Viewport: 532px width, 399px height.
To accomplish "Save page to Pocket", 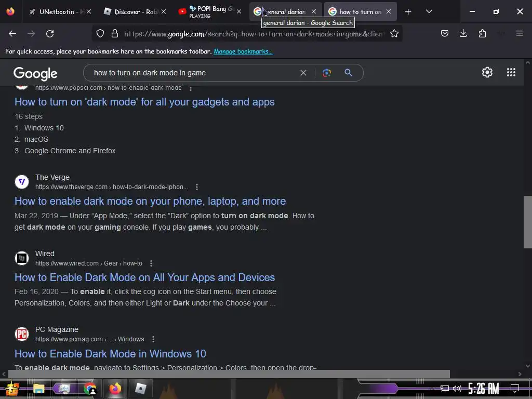I will pos(445,33).
